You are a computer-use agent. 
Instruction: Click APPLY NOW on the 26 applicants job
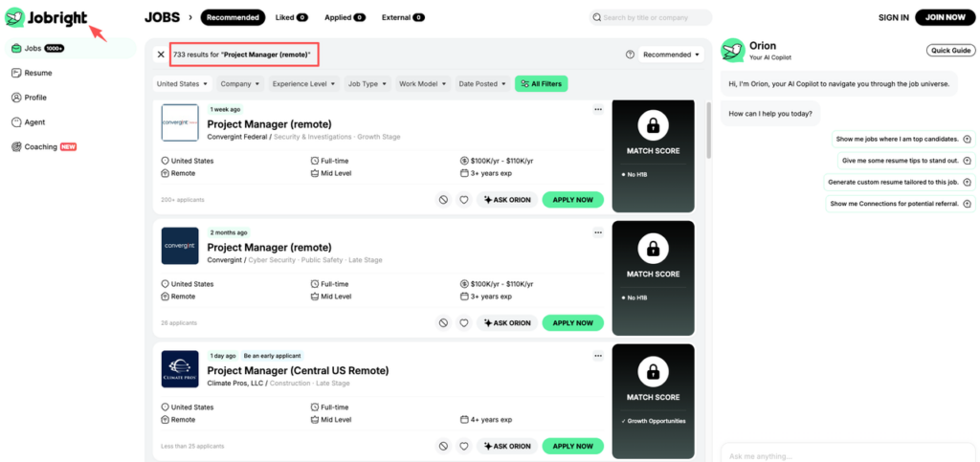pyautogui.click(x=573, y=322)
